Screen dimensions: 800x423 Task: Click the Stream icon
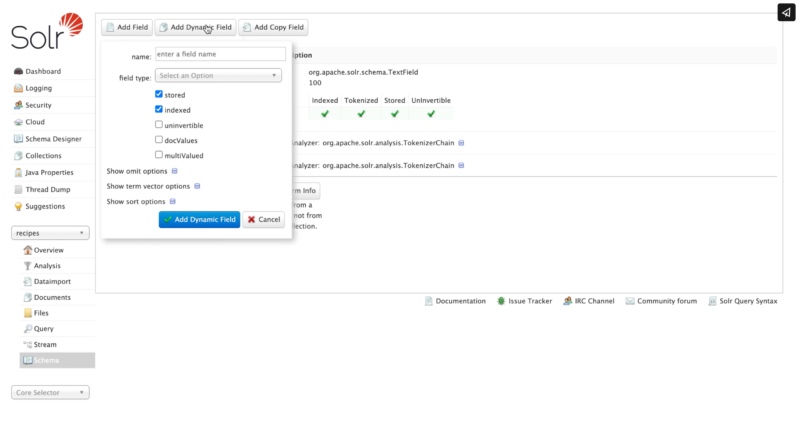click(x=28, y=344)
